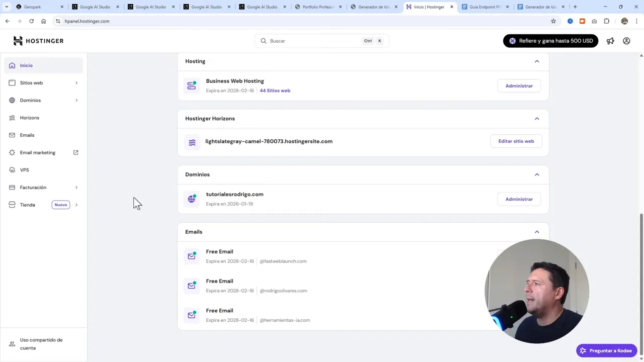The width and height of the screenshot is (644, 362).
Task: Select Dominios from the sidebar
Action: pos(30,100)
